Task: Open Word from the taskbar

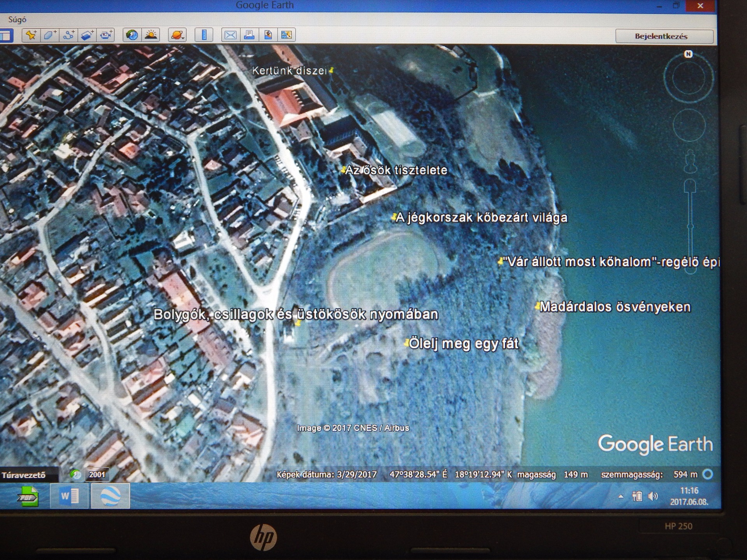Action: (70, 496)
